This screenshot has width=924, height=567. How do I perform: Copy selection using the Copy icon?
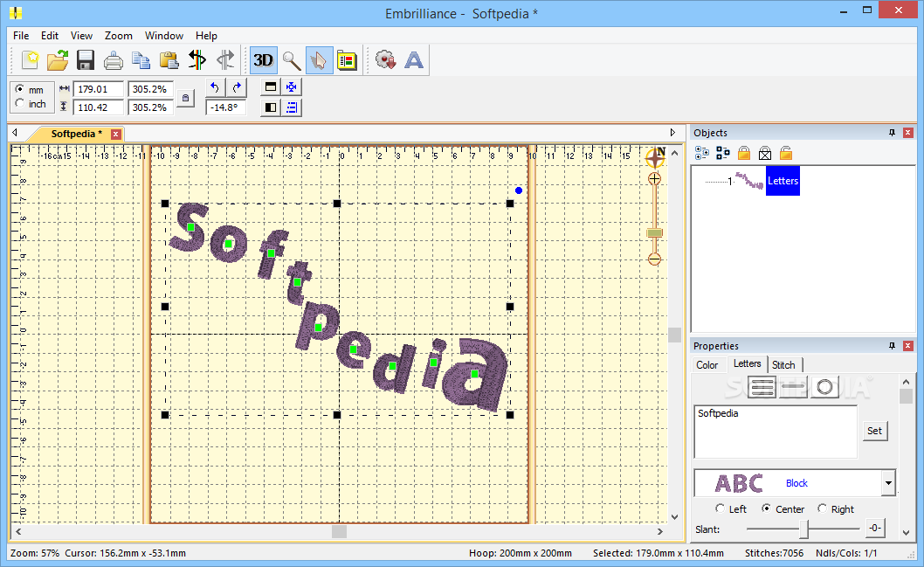[141, 60]
